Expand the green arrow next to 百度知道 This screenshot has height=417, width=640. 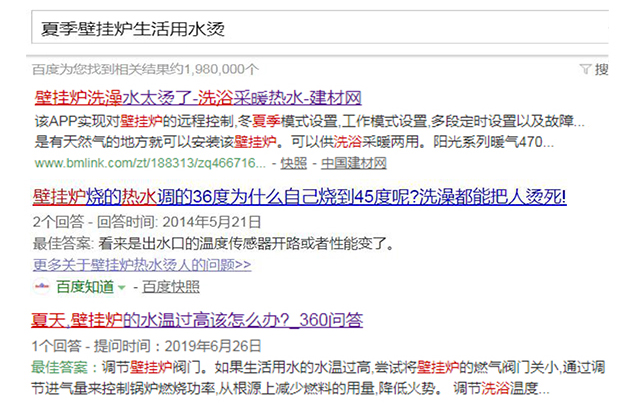[x=122, y=288]
